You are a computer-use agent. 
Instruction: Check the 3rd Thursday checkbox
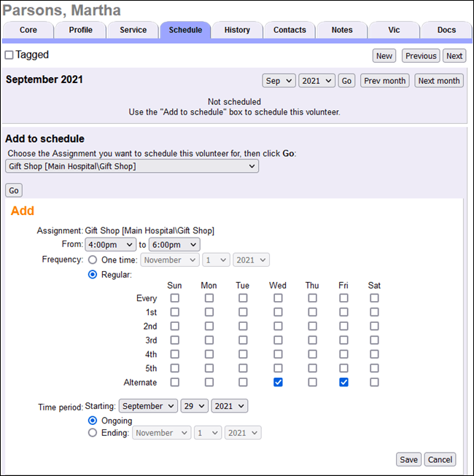point(312,340)
